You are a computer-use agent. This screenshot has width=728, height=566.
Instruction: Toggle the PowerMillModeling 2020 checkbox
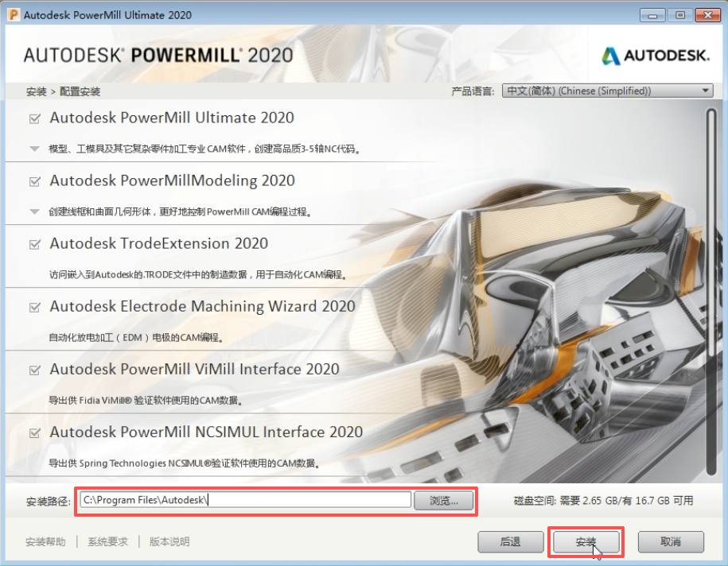(x=35, y=181)
